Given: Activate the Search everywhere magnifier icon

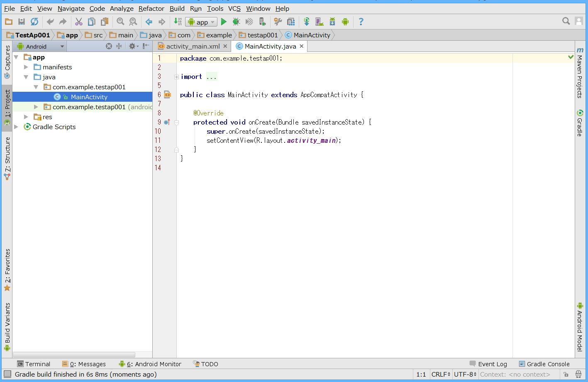Looking at the screenshot, I should coord(566,21).
